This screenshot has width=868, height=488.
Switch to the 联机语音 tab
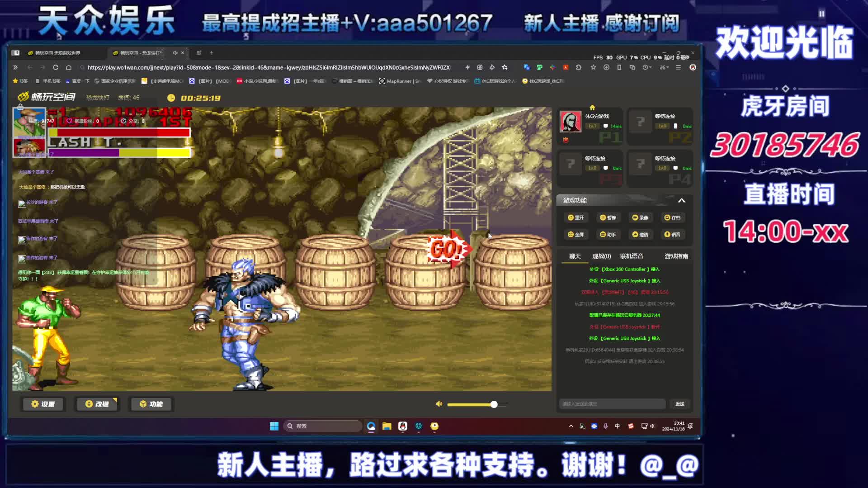point(631,256)
